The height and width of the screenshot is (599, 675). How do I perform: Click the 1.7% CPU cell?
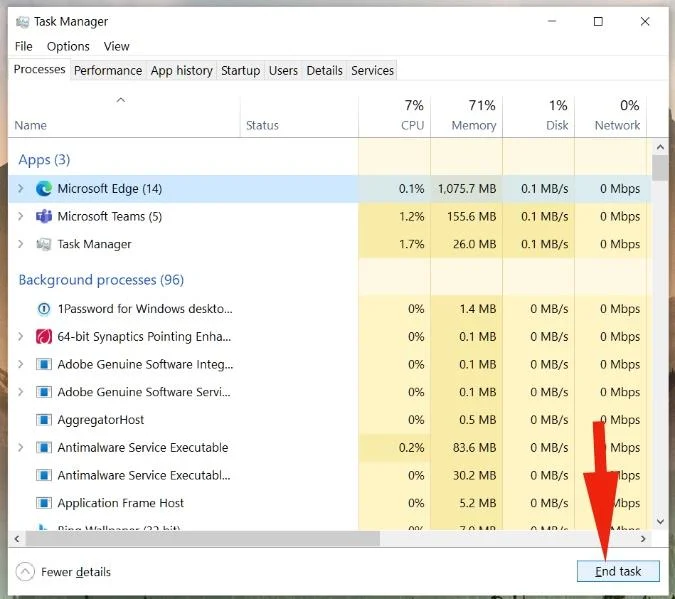tap(394, 244)
